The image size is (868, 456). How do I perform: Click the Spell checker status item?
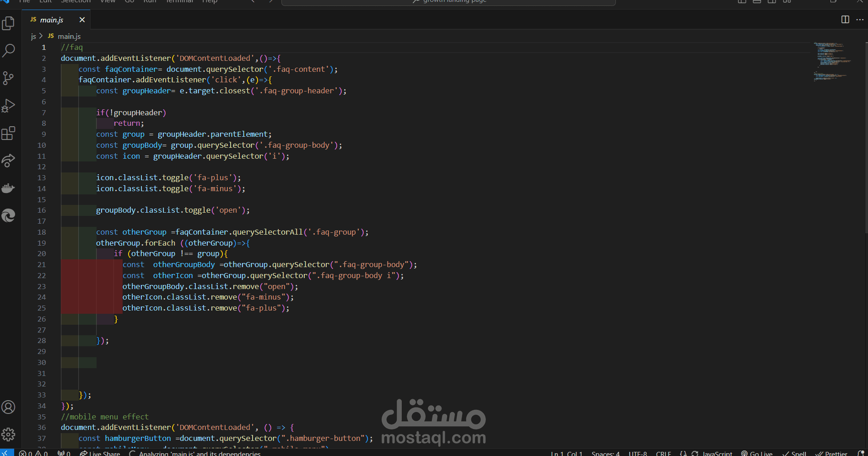click(794, 453)
